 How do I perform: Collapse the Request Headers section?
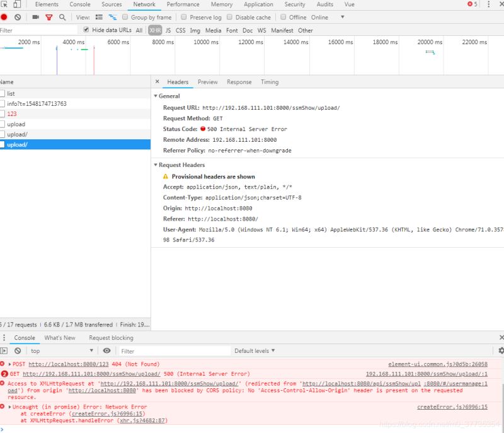[x=156, y=165]
